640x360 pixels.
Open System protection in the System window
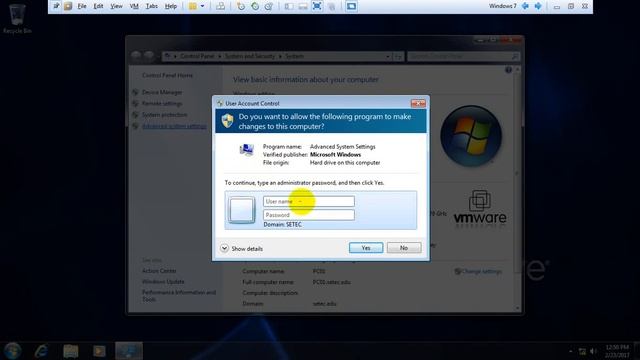(x=164, y=115)
